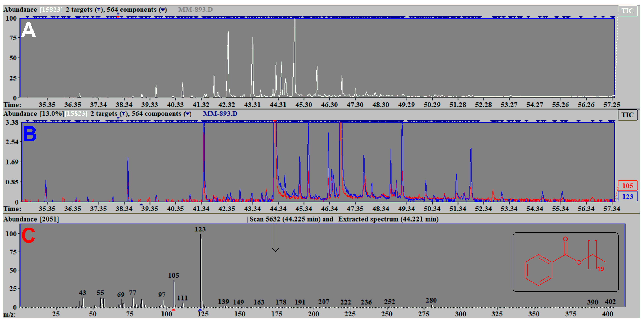Image resolution: width=644 pixels, height=322 pixels.
Task: Click the eicosyl benzoate structure inset box
Action: [566, 262]
